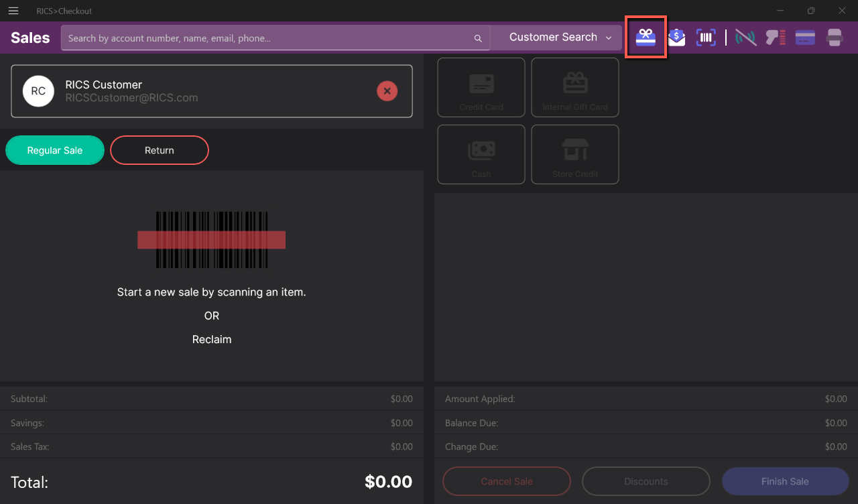Click the search magnifier icon

click(x=478, y=38)
